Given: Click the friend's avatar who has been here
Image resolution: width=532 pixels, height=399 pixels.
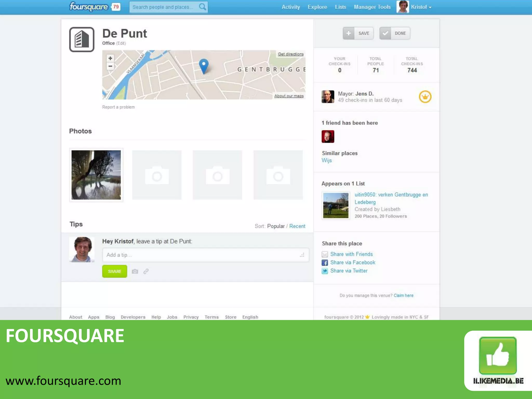Looking at the screenshot, I should click(328, 136).
